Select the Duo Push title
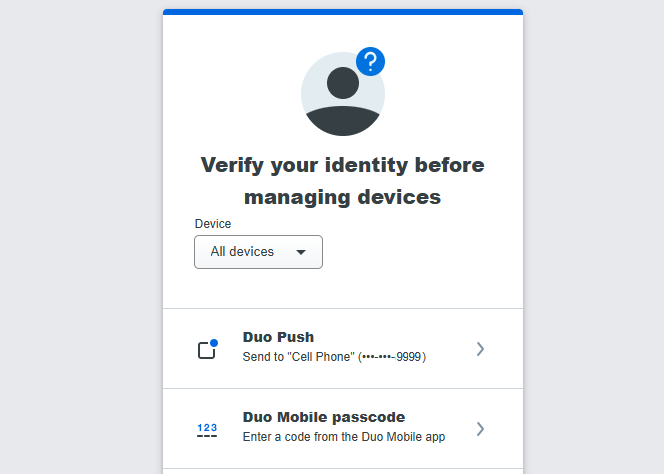Screen dimensions: 664x474 [x=278, y=338]
